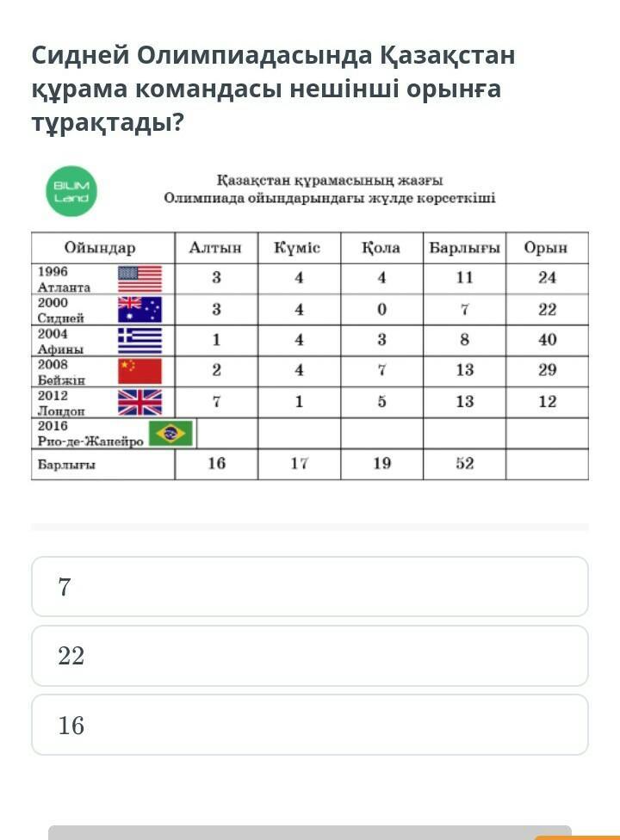Click the Australian flag for Sydney 2000

point(139,310)
